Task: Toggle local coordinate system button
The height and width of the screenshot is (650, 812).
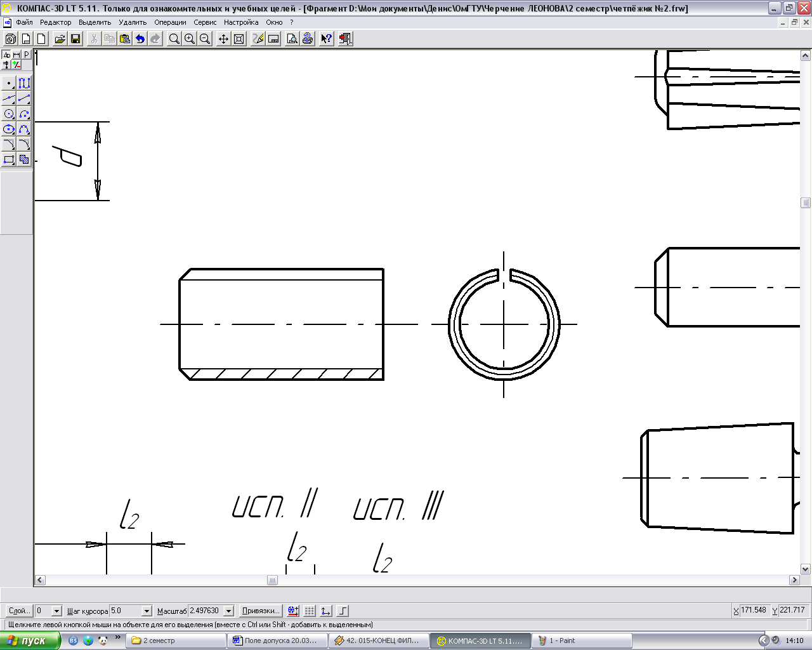Action: [326, 611]
